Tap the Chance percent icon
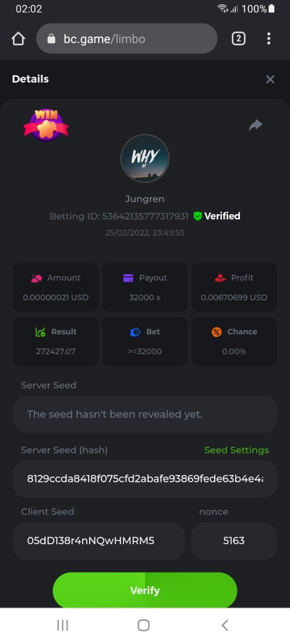Screen dimensions: 290x644 tap(216, 332)
